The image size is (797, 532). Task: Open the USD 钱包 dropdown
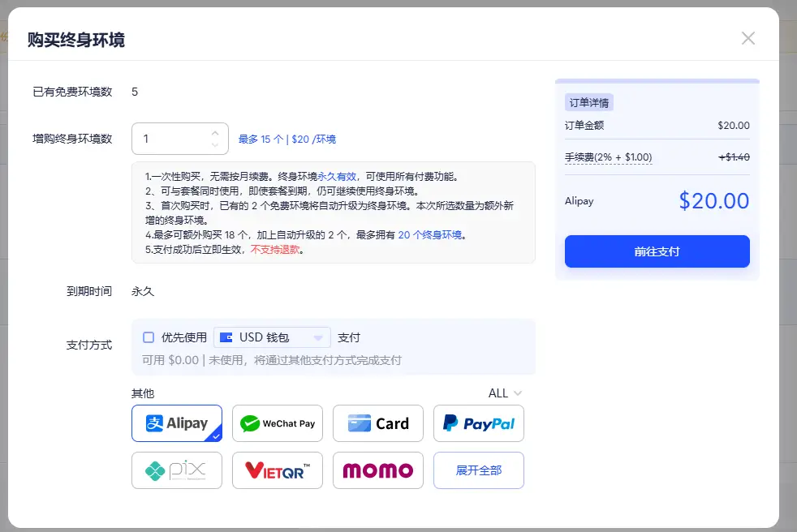(x=272, y=337)
